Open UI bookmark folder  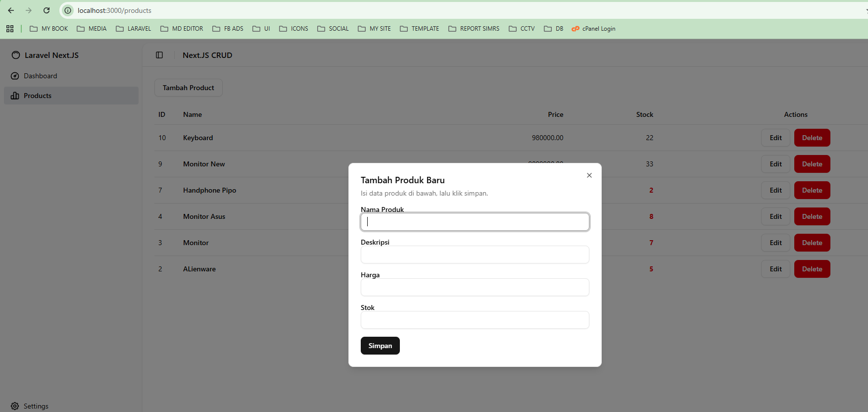(261, 29)
